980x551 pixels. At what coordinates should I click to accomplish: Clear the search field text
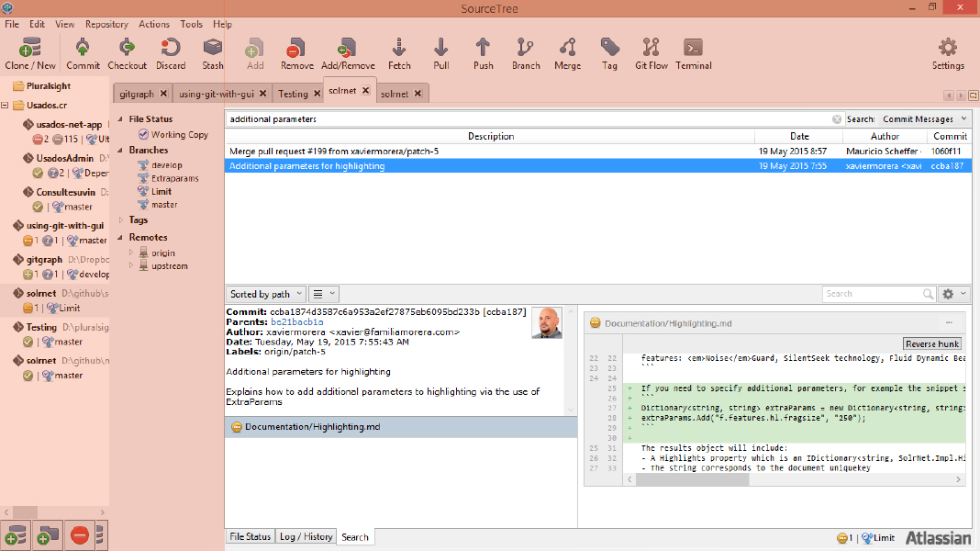tap(837, 119)
